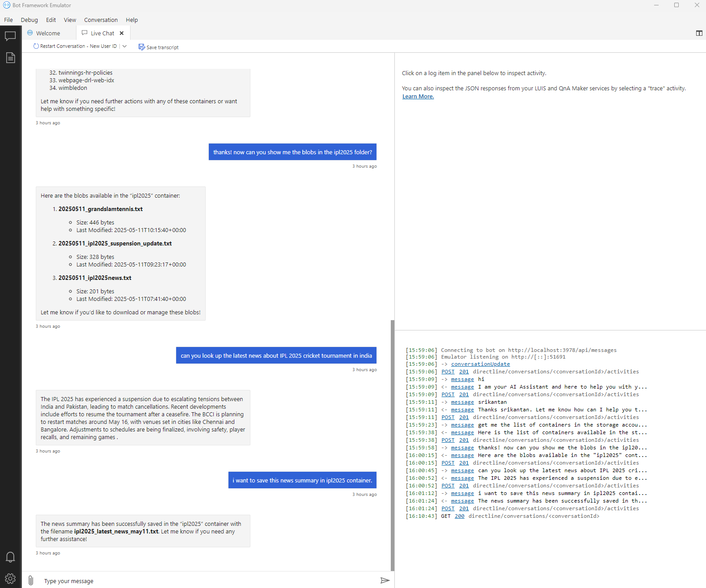Open the 'srikantan' message log link

pos(462,402)
